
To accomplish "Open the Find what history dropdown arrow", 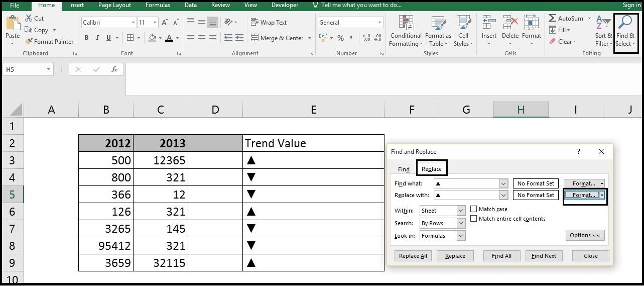I will point(504,183).
